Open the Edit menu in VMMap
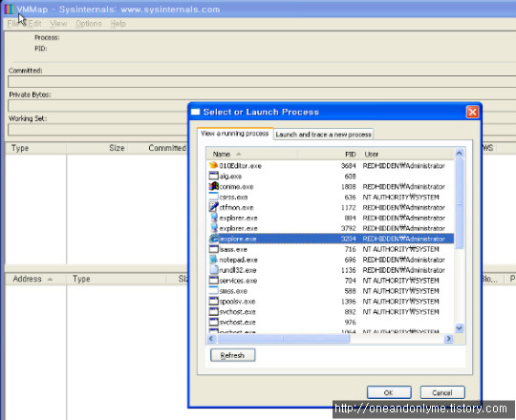Viewport: 516px width, 420px height. tap(34, 24)
